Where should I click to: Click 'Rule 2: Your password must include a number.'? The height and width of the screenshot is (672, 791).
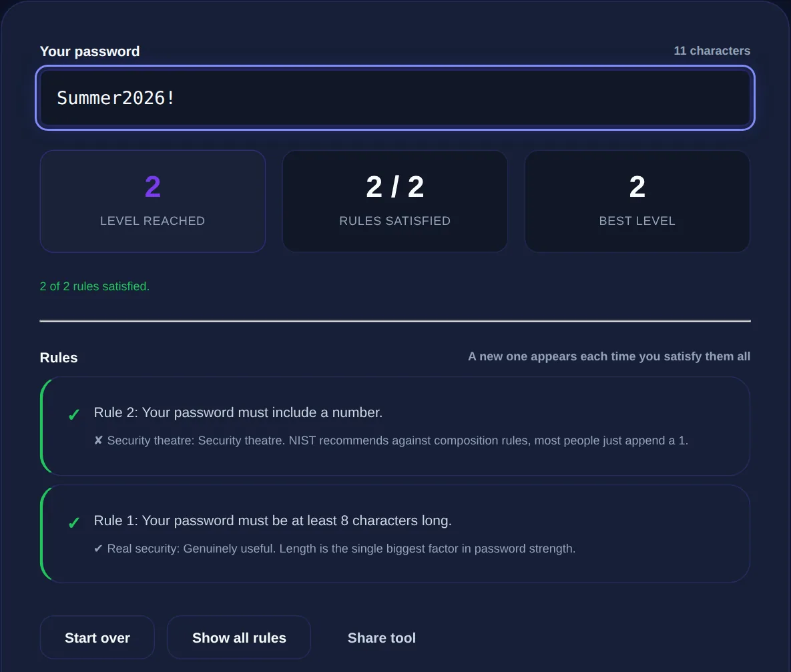[238, 412]
